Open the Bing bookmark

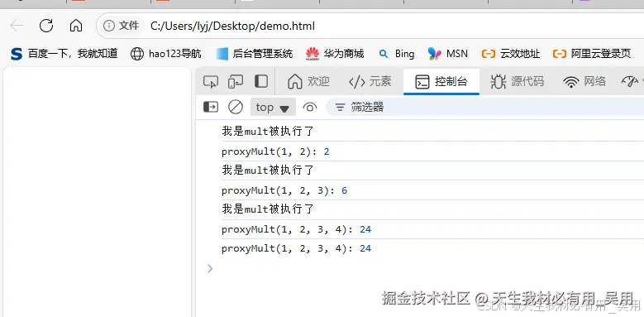coord(397,54)
